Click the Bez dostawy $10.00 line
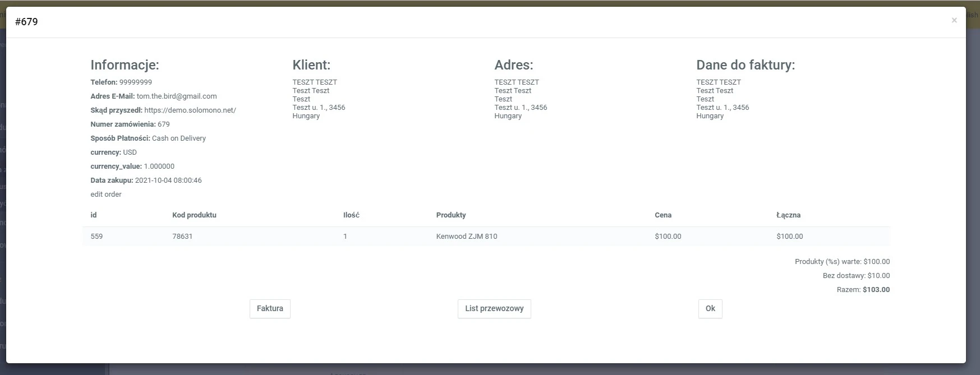 (856, 276)
